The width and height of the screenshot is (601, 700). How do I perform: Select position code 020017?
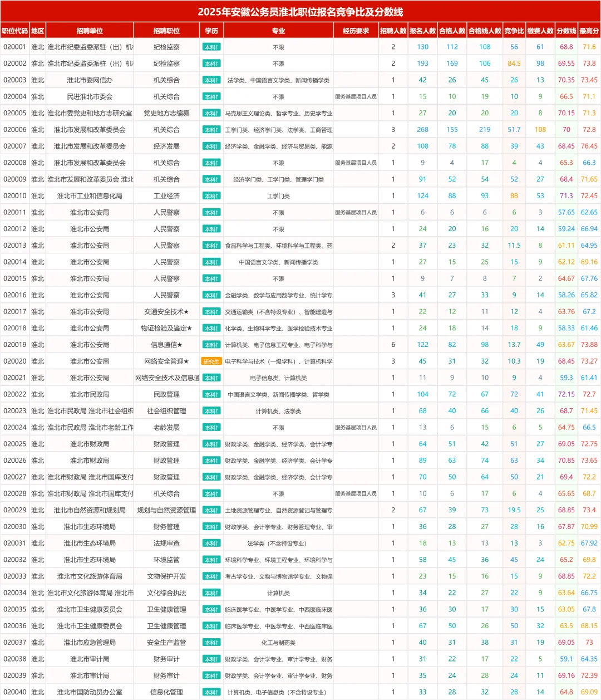coord(15,312)
